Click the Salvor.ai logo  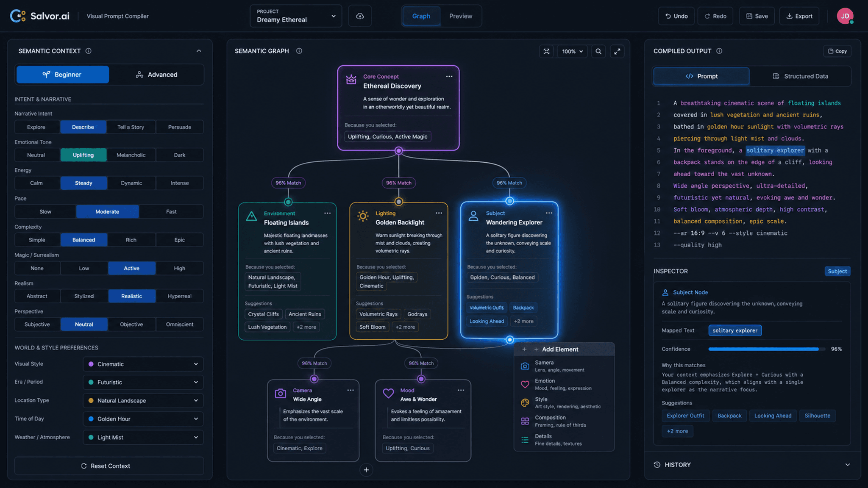click(x=39, y=16)
